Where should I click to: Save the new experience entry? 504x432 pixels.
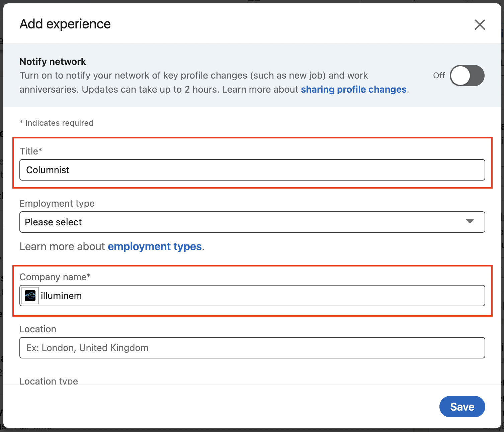coord(462,407)
